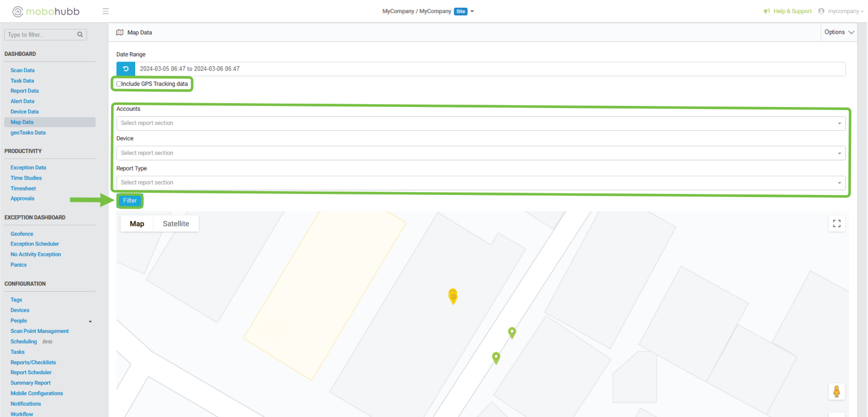Open the Accounts dropdown
The height and width of the screenshot is (417, 868).
[480, 123]
